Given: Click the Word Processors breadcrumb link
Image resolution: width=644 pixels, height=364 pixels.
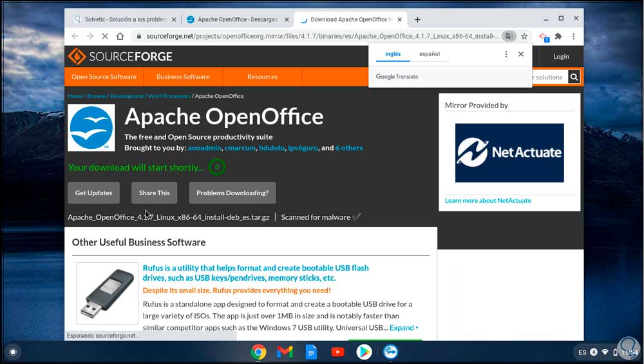Looking at the screenshot, I should [x=169, y=96].
